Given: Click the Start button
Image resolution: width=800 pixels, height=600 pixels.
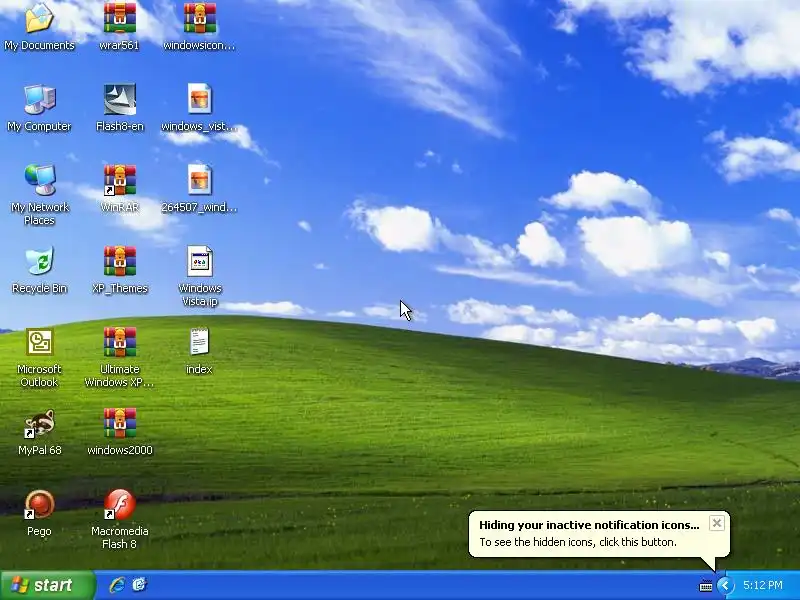Looking at the screenshot, I should (x=48, y=585).
